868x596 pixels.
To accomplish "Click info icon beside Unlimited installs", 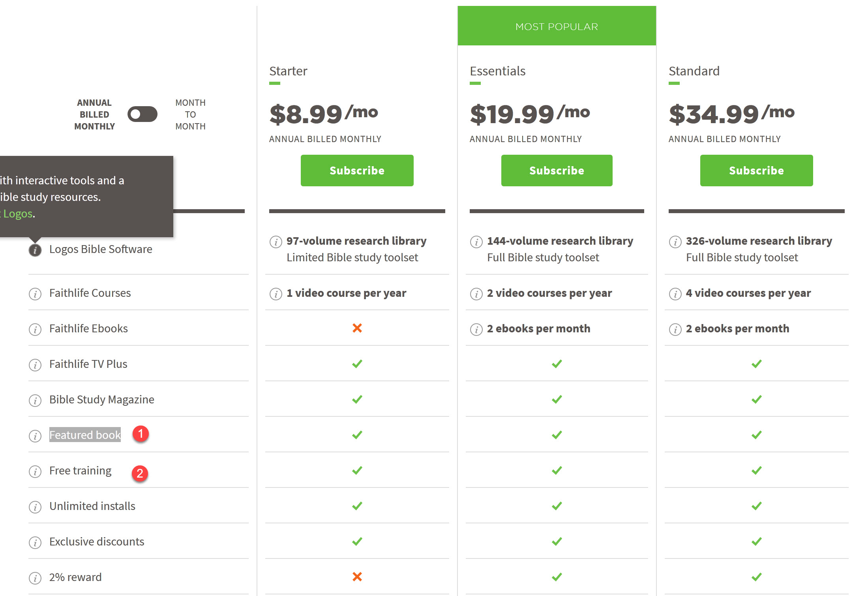I will click(x=35, y=507).
